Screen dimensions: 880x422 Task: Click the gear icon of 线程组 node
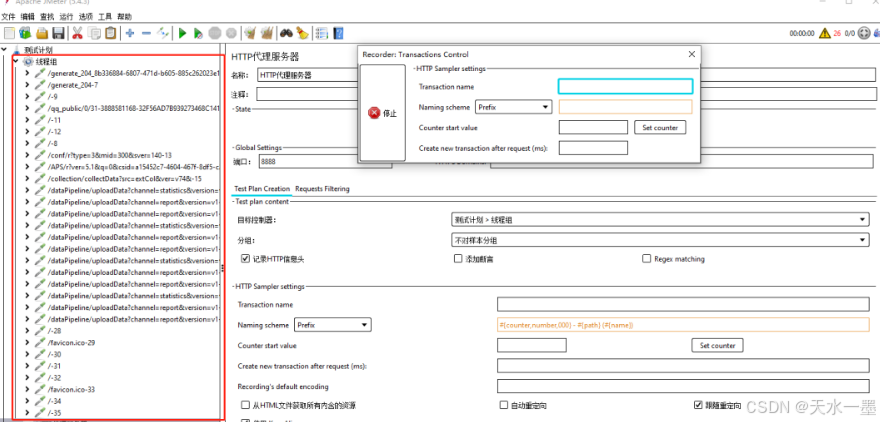pos(28,62)
